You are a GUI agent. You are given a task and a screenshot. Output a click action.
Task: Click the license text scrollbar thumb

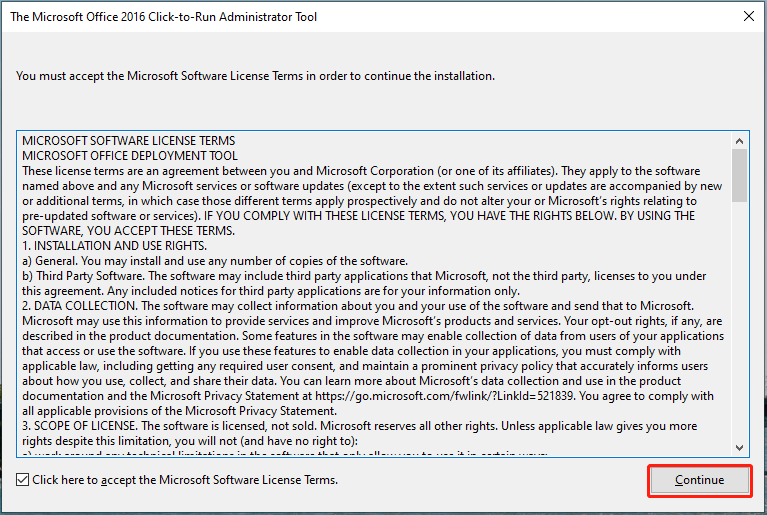point(739,176)
